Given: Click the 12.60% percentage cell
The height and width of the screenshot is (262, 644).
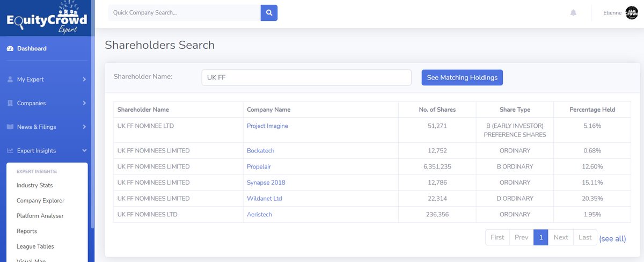Looking at the screenshot, I should point(592,166).
